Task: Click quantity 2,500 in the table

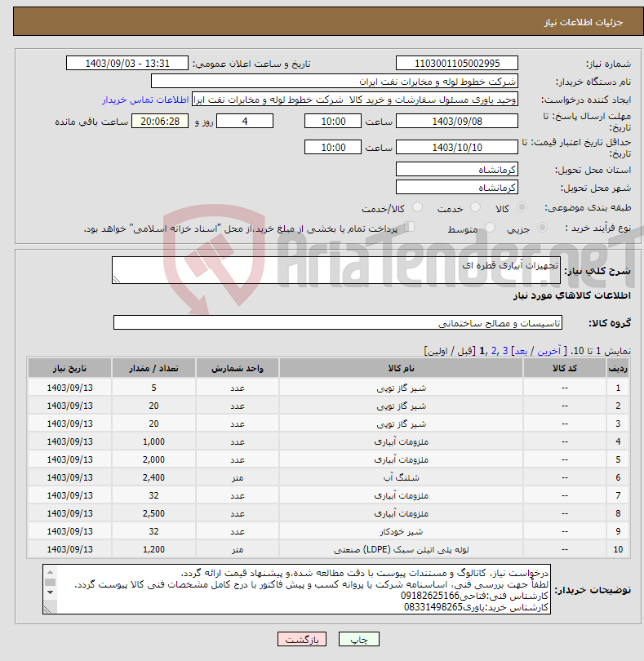Action: pos(153,513)
